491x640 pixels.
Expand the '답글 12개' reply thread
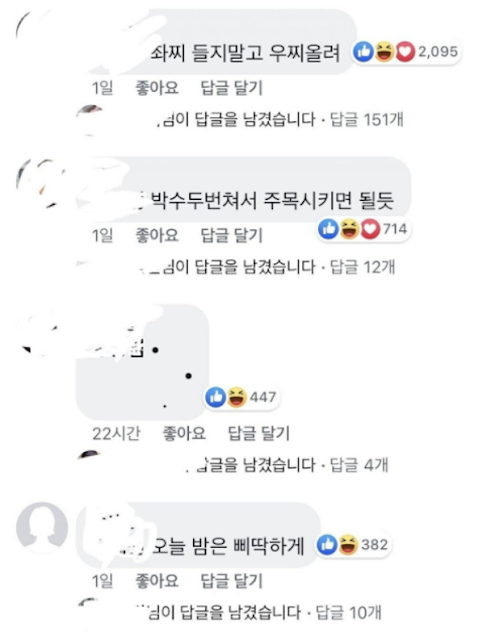[x=362, y=267]
